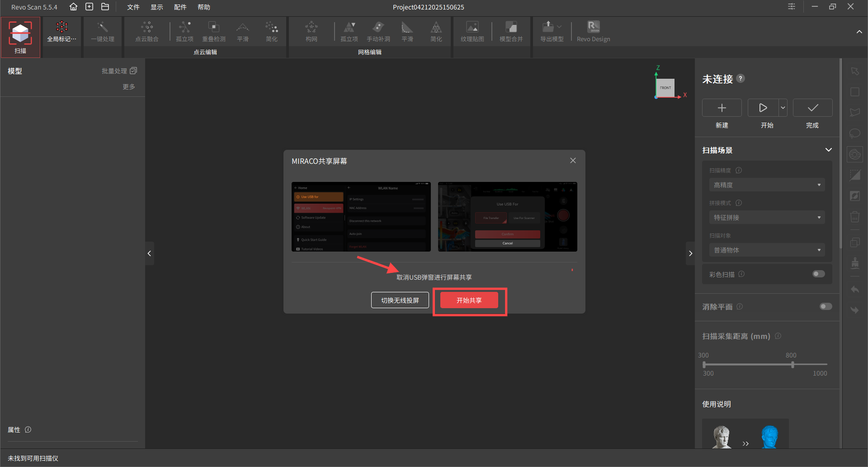Collapse the 扫描场景 section
Viewport: 868px width, 467px height.
(x=829, y=150)
